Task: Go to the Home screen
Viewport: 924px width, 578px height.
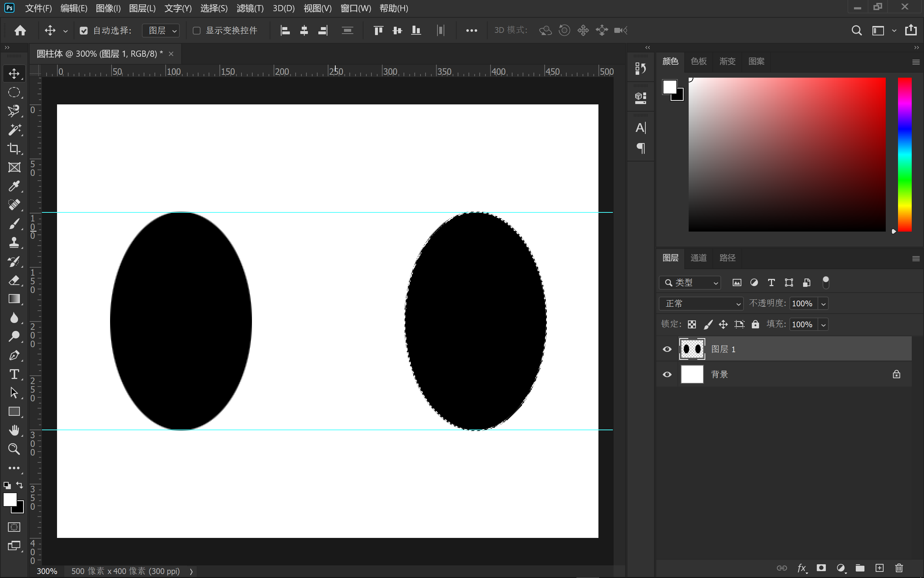Action: coord(20,30)
